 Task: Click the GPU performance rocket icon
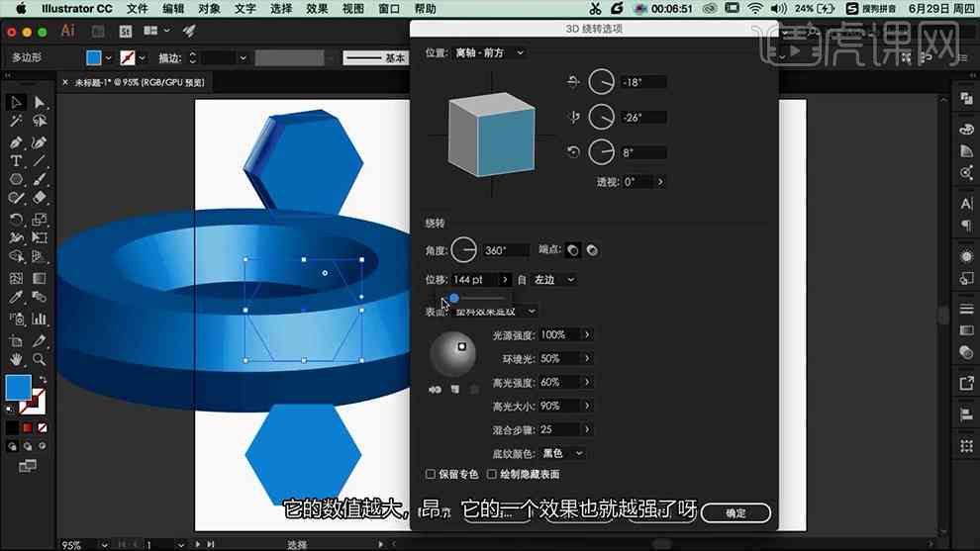189,31
